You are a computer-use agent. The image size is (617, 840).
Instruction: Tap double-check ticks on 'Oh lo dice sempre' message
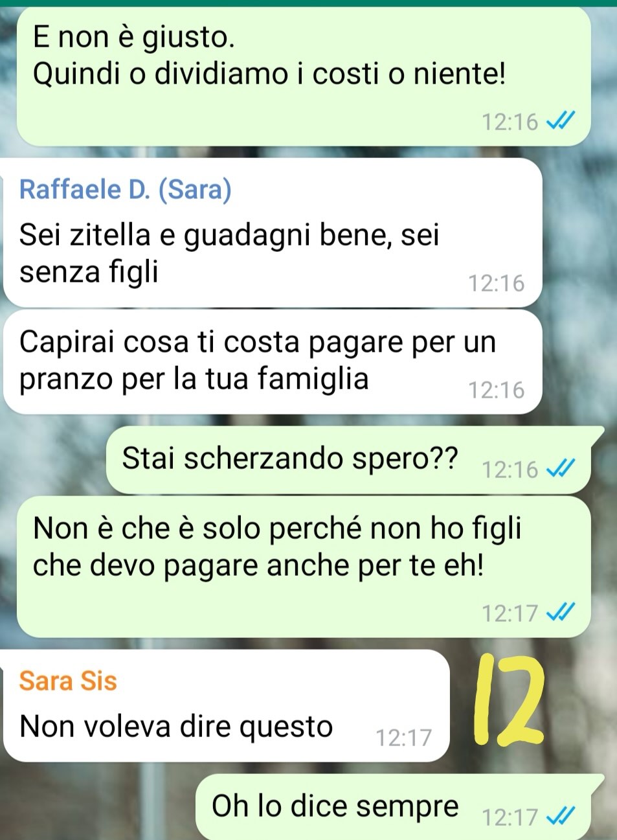coord(561,817)
